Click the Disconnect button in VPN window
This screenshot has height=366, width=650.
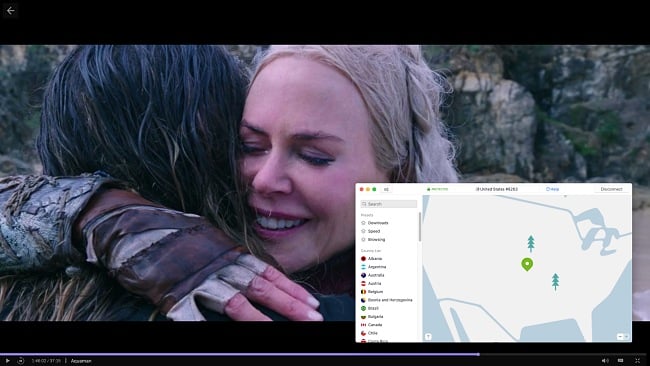[611, 189]
